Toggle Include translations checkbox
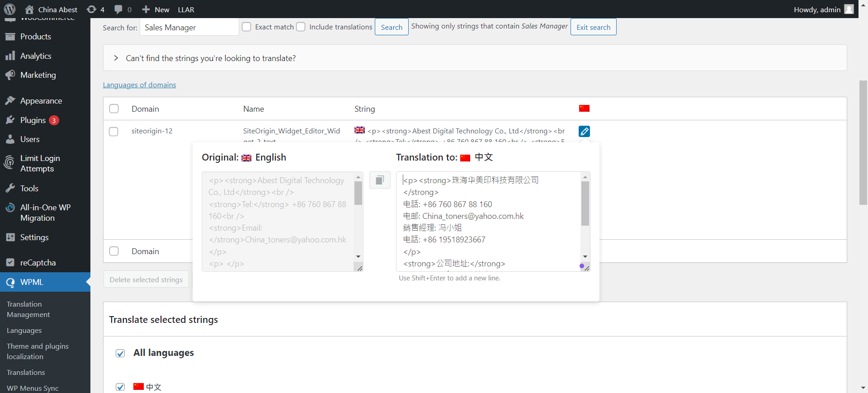This screenshot has height=393, width=868. point(301,27)
